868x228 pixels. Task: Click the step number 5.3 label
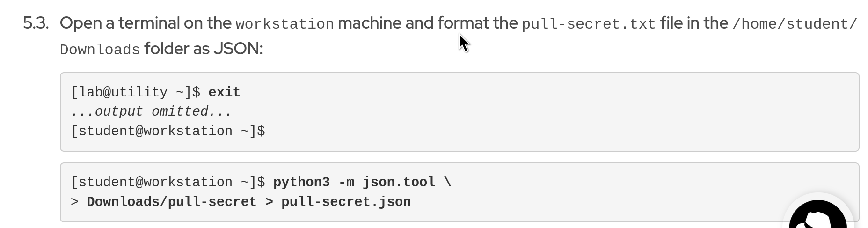click(36, 23)
